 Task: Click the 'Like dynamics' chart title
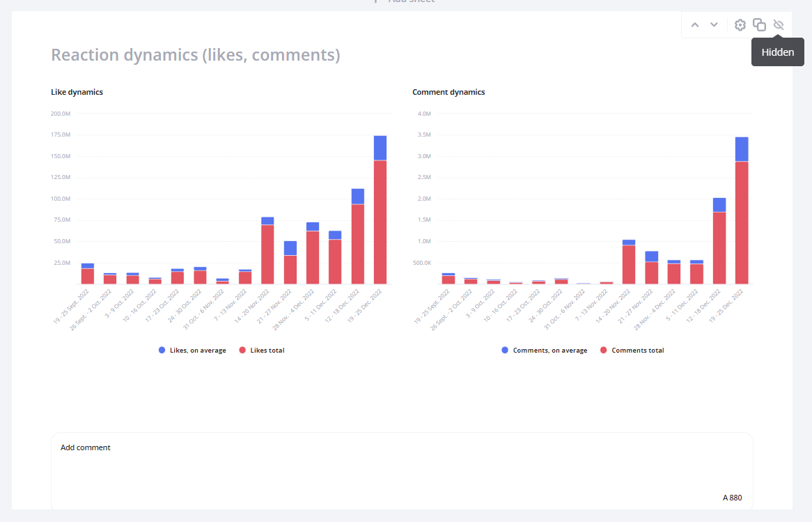[77, 92]
